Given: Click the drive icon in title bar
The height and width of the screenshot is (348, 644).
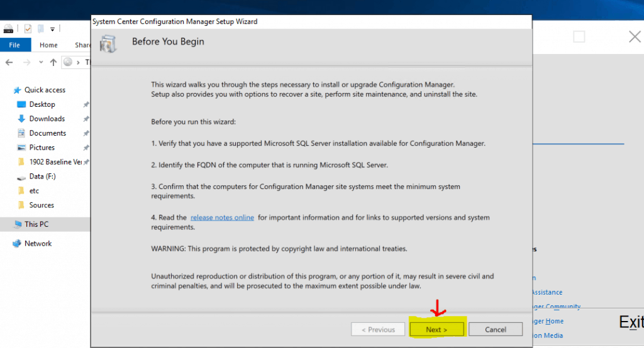Looking at the screenshot, I should (8, 29).
